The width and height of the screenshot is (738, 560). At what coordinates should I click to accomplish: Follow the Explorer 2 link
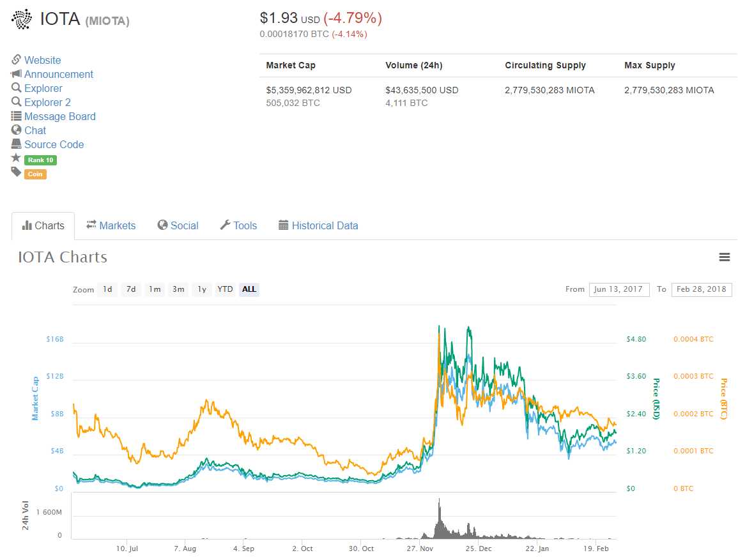tap(48, 102)
